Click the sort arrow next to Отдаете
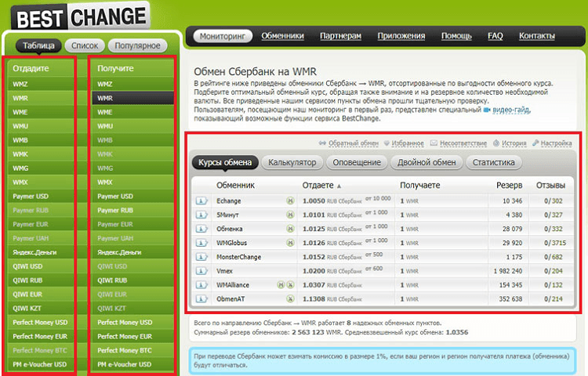588x376 pixels. (339, 186)
